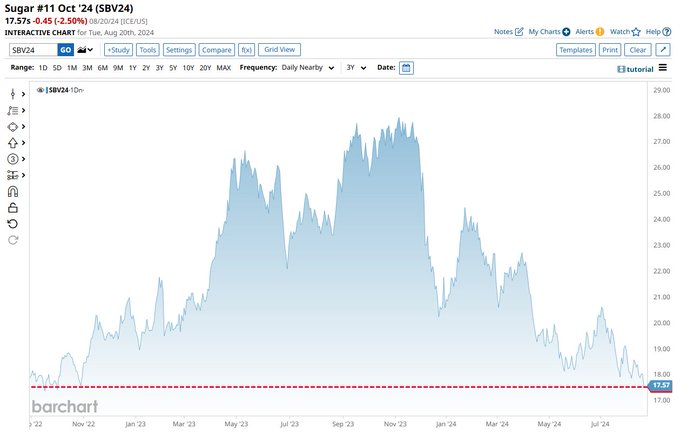Click the Compare button
Screen dimensions: 680x436
click(216, 50)
